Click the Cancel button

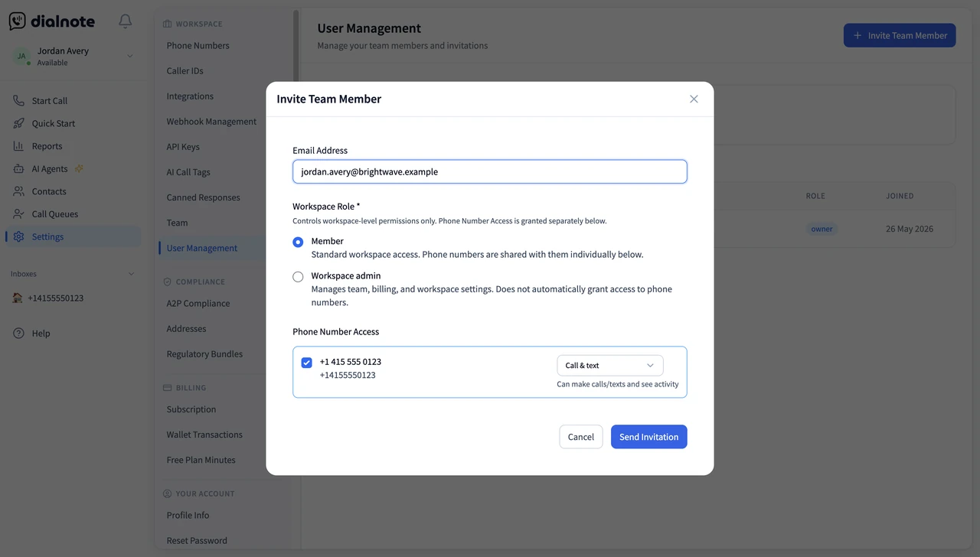[x=581, y=437]
